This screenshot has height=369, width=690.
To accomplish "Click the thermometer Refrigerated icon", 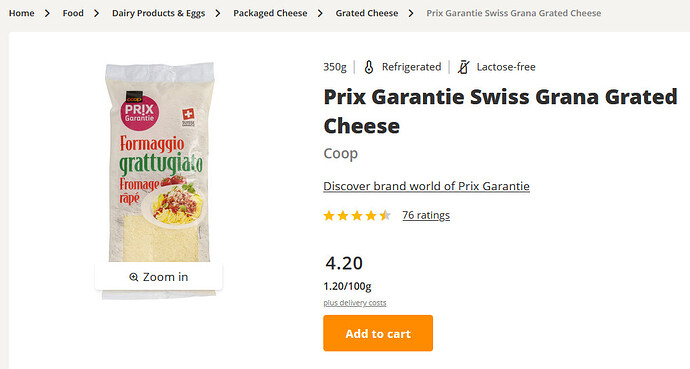I will pos(369,67).
